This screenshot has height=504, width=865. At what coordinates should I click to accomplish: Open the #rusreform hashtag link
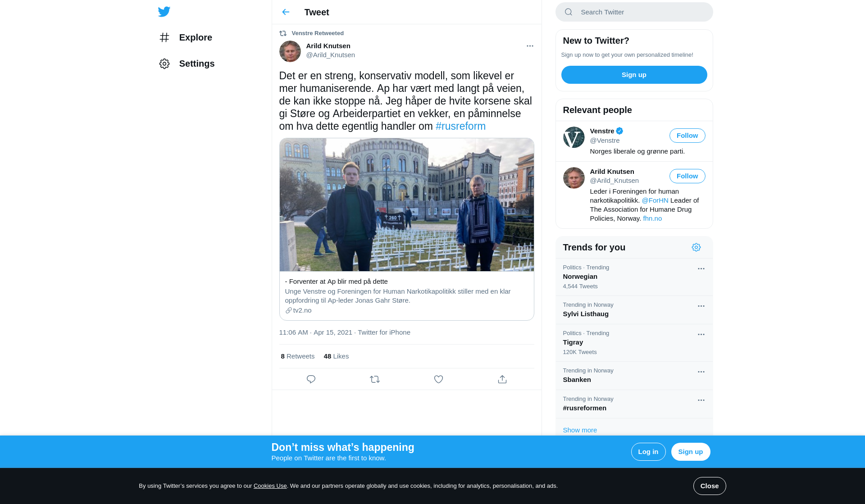pos(460,126)
